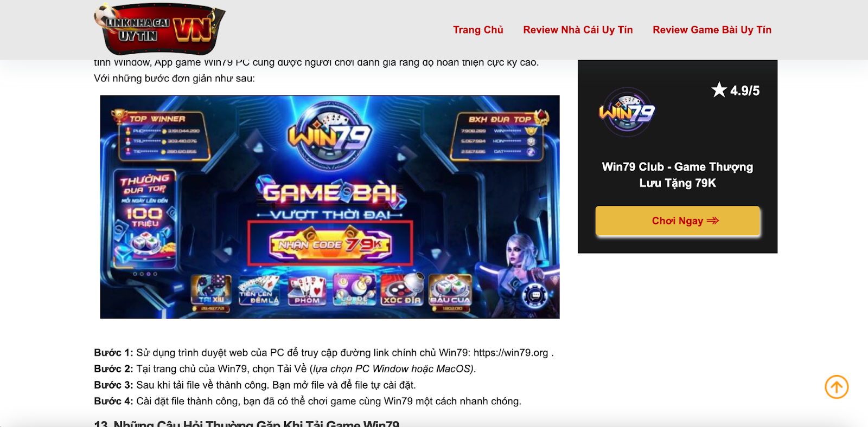Open Review Nhà Cái Uy Tín menu

click(x=578, y=30)
